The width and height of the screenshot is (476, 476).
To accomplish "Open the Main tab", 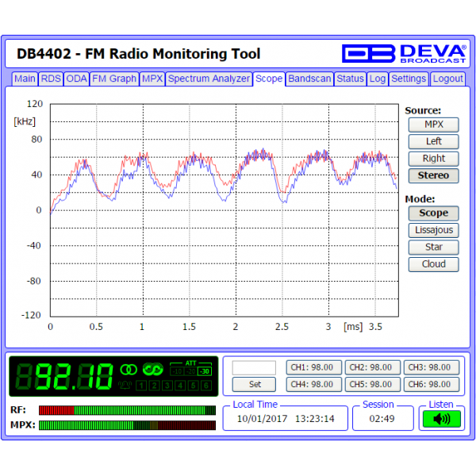I will (x=25, y=79).
